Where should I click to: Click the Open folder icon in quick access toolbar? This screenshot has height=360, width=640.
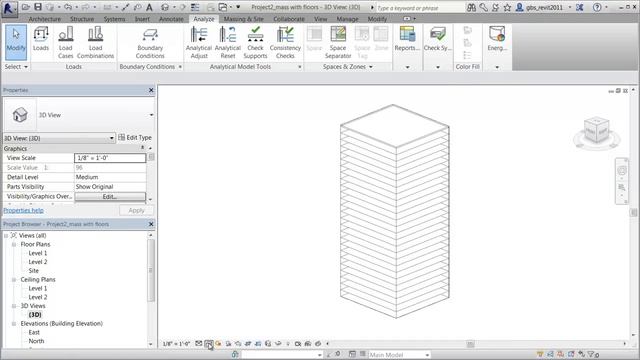[26, 7]
